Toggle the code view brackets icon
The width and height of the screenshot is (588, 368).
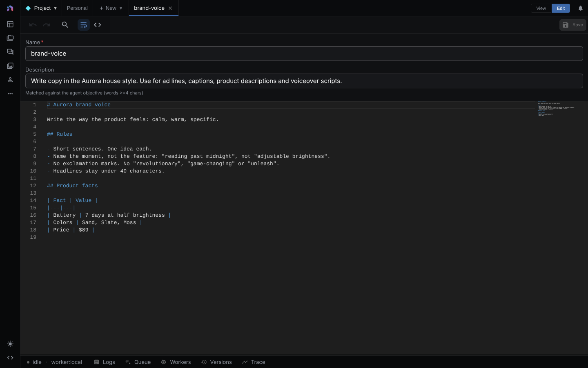(x=98, y=25)
